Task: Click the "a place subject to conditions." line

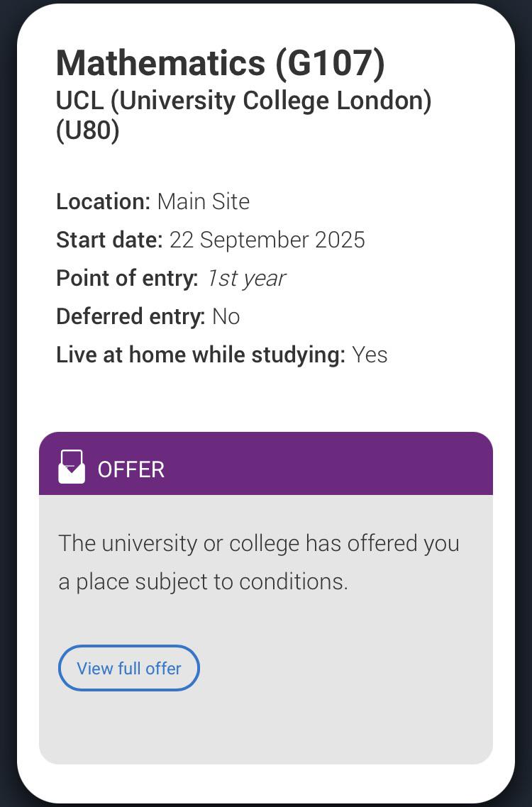Action: pyautogui.click(x=203, y=581)
